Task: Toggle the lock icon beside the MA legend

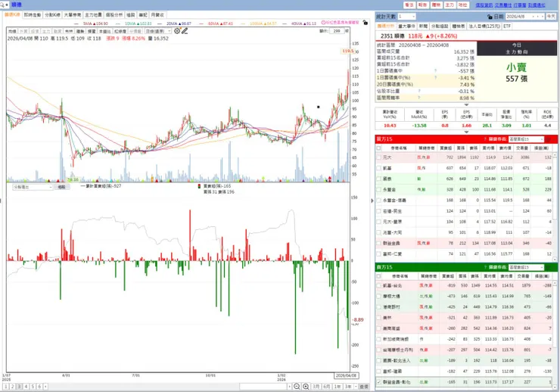Action: tap(365, 23)
